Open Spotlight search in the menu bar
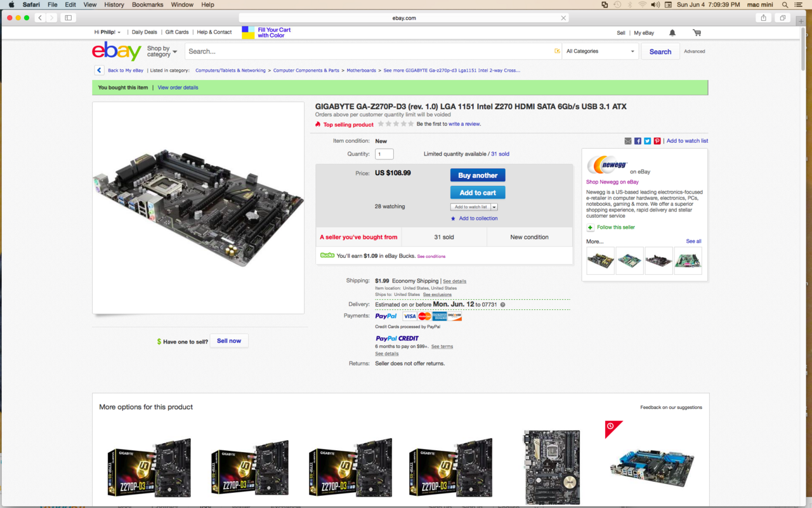The image size is (812, 508). pos(785,4)
